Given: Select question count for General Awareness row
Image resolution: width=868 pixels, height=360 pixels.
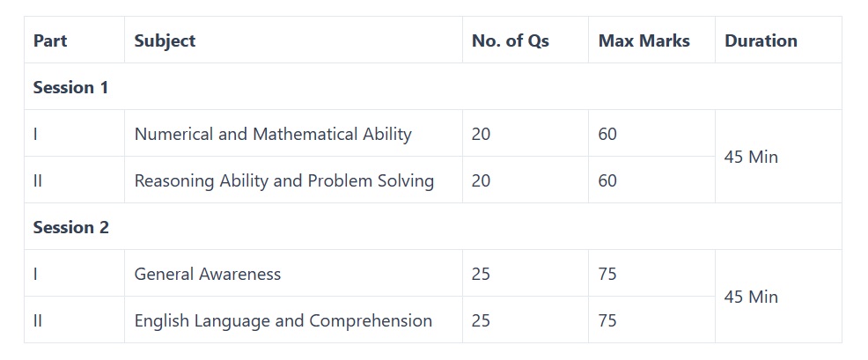Looking at the screenshot, I should coord(481,274).
